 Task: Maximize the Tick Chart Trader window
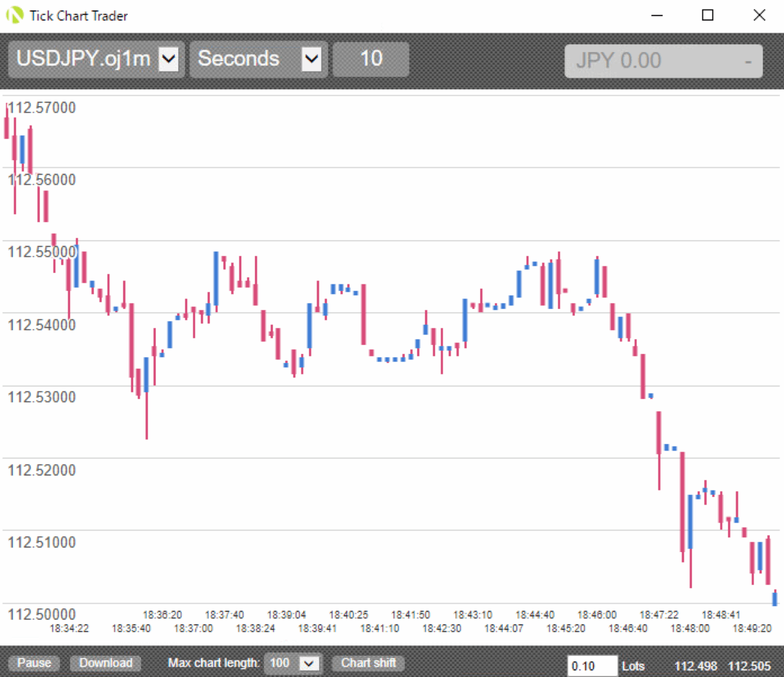coord(707,15)
